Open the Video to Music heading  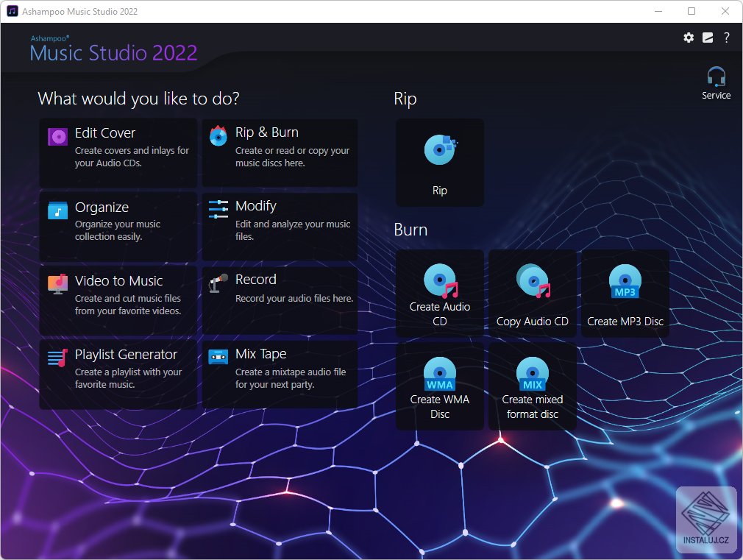pos(119,280)
